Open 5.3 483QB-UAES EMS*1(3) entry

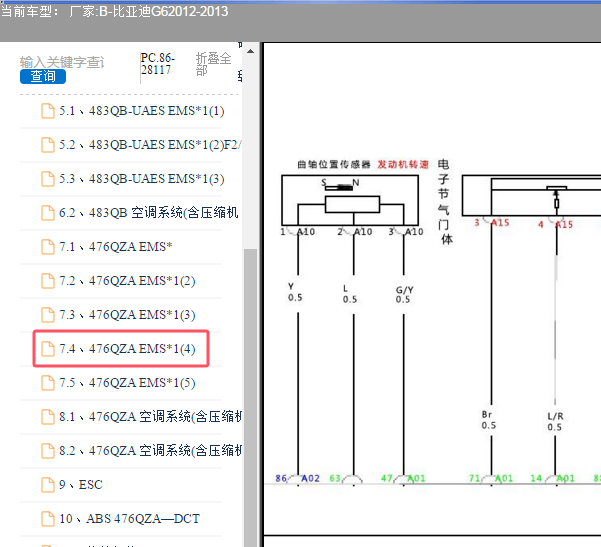[x=141, y=179]
